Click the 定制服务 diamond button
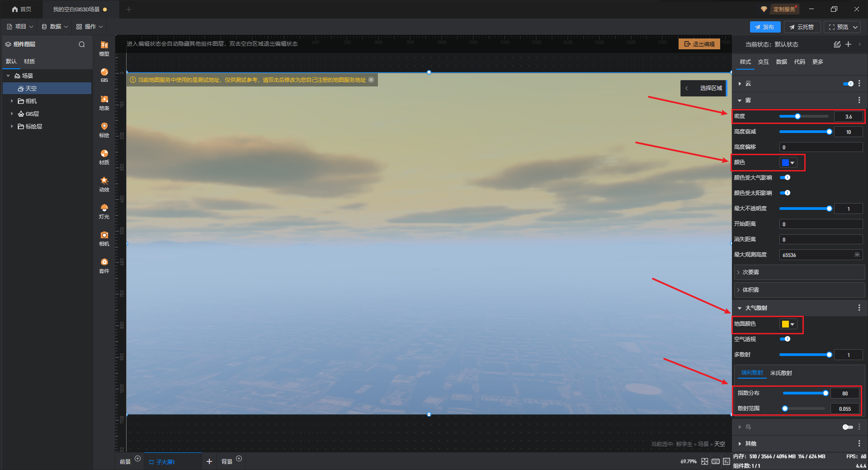Viewport: 868px width, 470px height. pos(779,9)
